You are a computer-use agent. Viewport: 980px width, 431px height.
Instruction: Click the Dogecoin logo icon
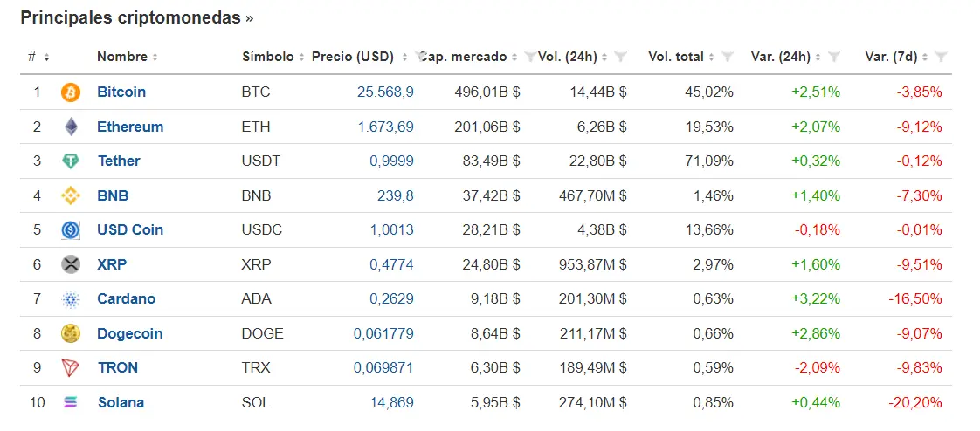click(71, 333)
